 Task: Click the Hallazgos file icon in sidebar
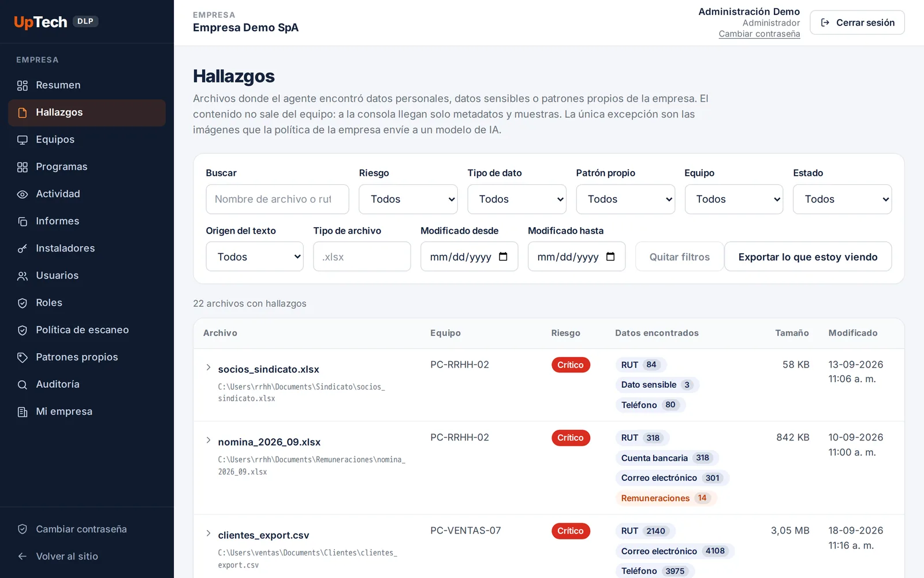[23, 113]
